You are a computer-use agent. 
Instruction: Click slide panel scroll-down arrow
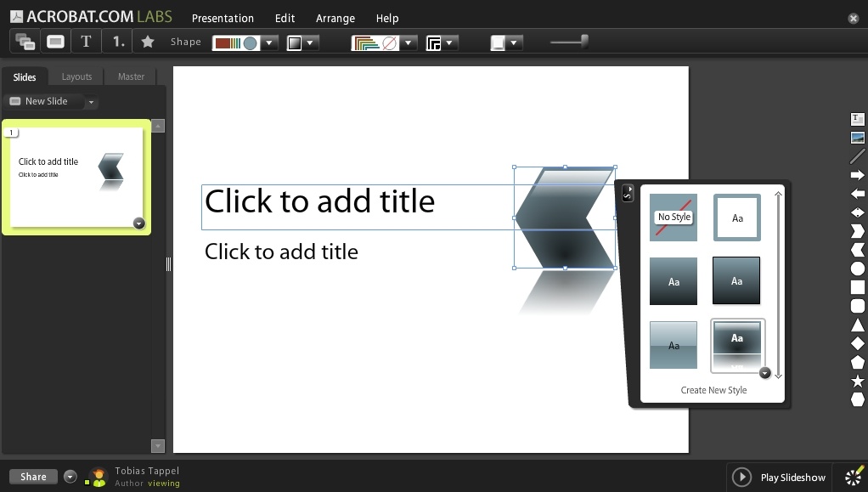(x=158, y=445)
